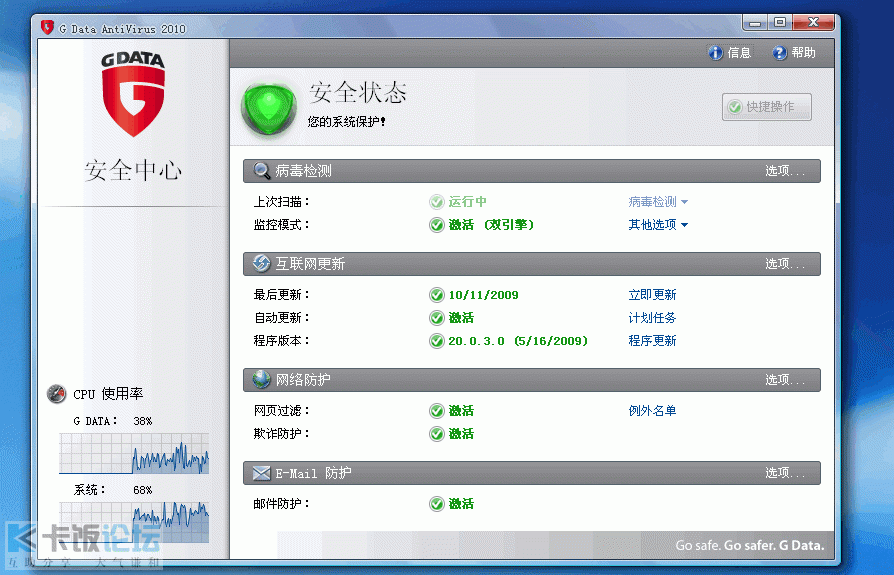
Task: Close the G Data AntiVirus 2010 window
Action: pos(814,23)
